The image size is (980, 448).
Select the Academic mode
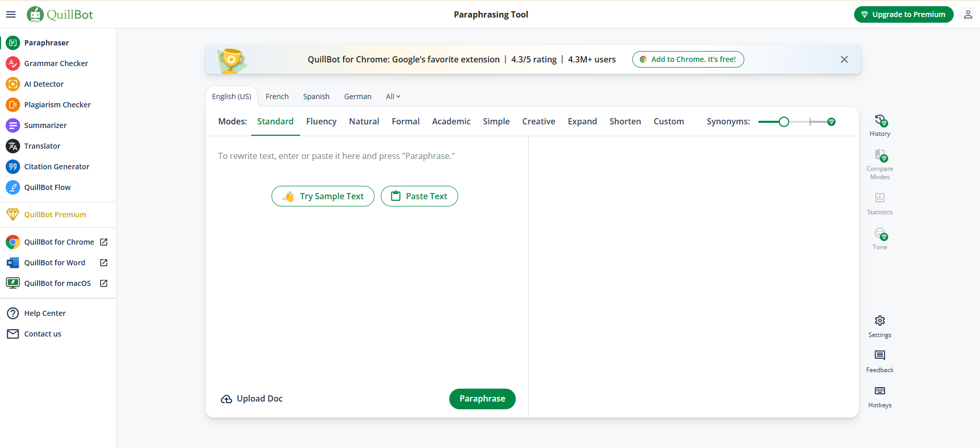coord(451,121)
